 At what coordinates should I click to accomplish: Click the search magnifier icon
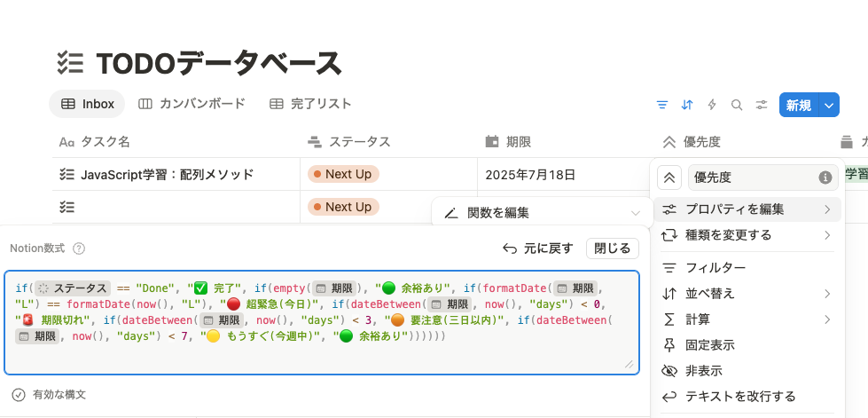coord(737,105)
